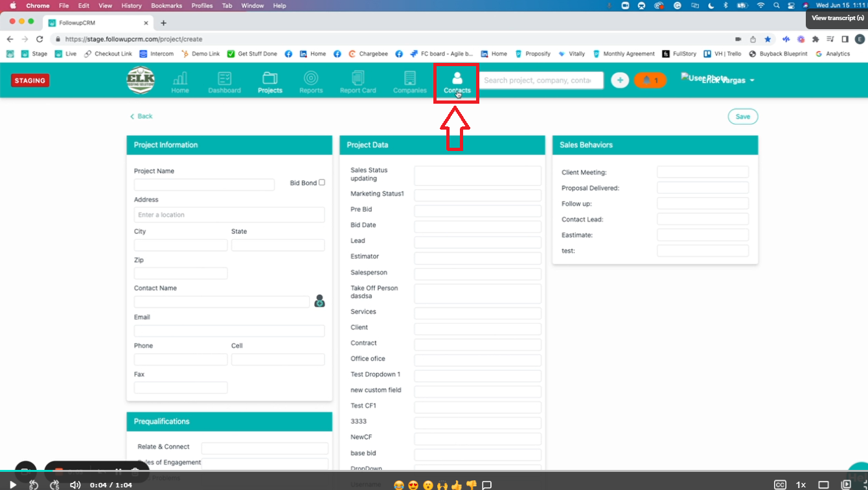Click Chrome's back arrow
Viewport: 868px width, 490px height.
click(10, 39)
